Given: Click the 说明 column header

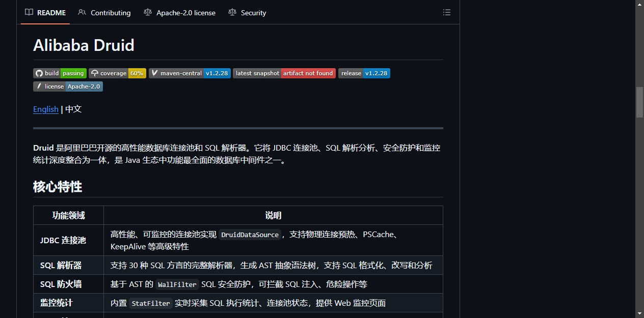Looking at the screenshot, I should coord(273,215).
